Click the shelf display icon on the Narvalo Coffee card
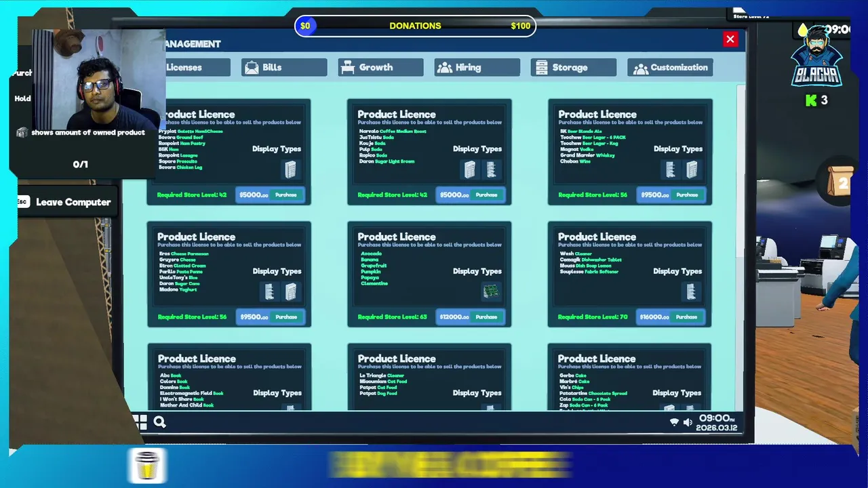868x488 pixels. pyautogui.click(x=491, y=169)
